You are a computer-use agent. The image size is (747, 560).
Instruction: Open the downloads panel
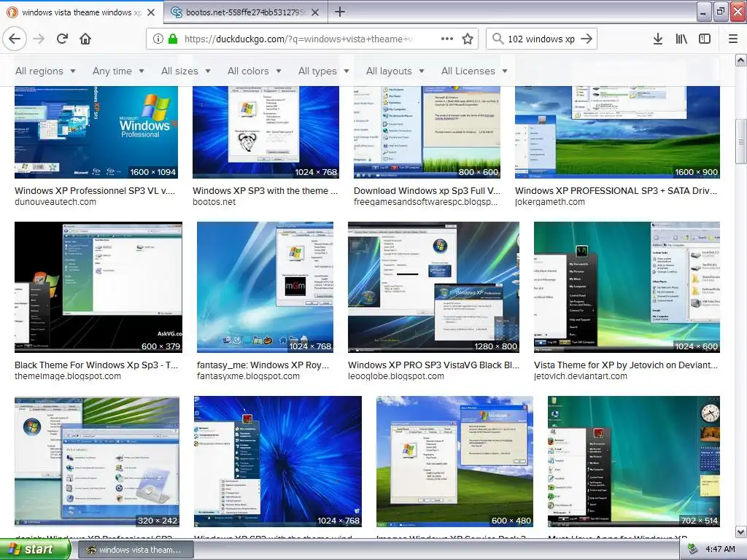[657, 39]
